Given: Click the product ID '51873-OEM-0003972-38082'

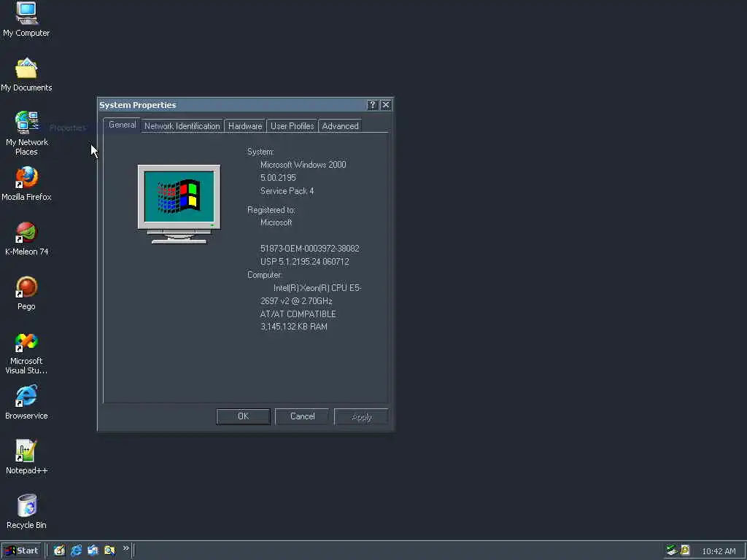Looking at the screenshot, I should [309, 249].
